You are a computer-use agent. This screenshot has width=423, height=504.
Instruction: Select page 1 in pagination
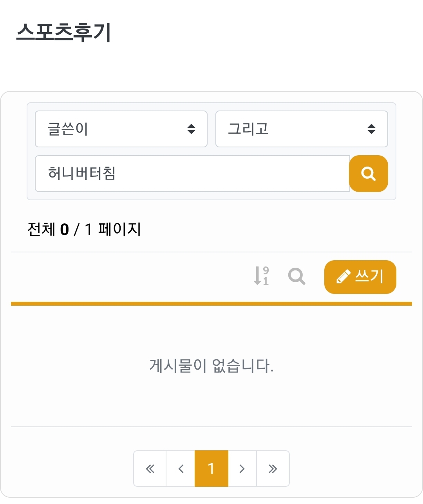click(x=211, y=469)
